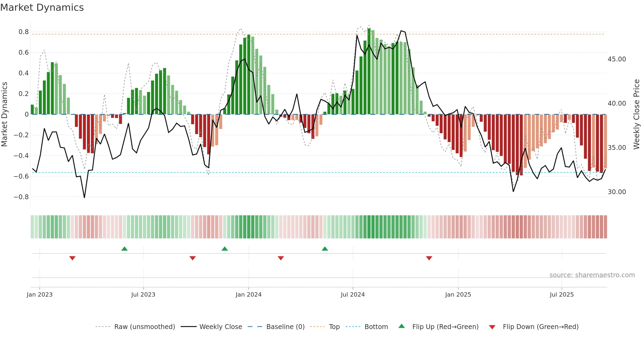644x362 pixels.
Task: Click the Jul 2023 x-axis label
Action: pos(143,294)
